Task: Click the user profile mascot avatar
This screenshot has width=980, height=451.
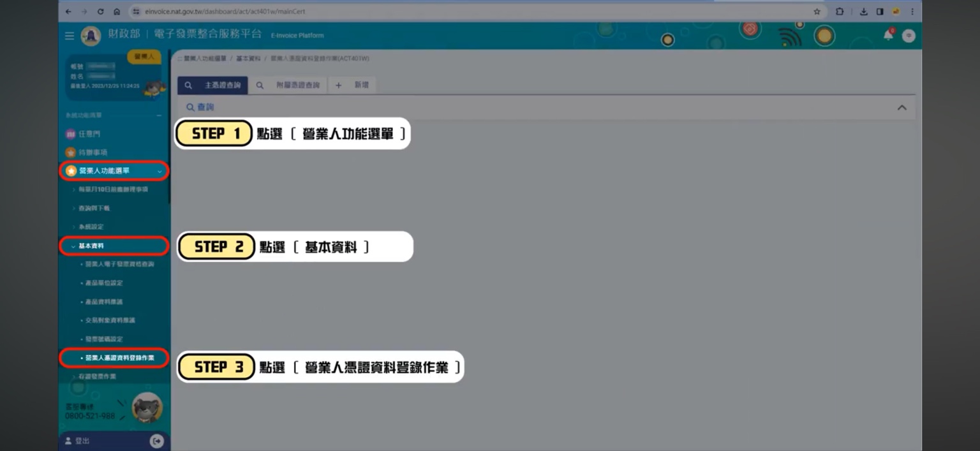Action: [154, 88]
